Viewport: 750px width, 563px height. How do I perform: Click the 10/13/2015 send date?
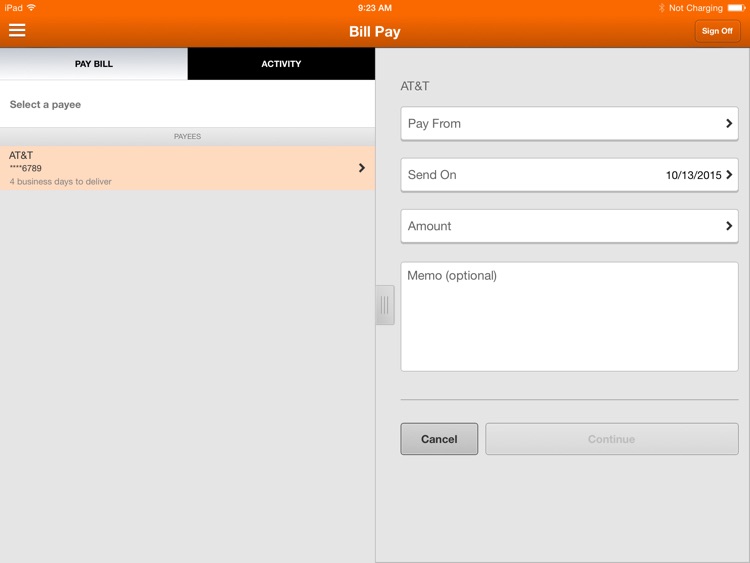693,175
